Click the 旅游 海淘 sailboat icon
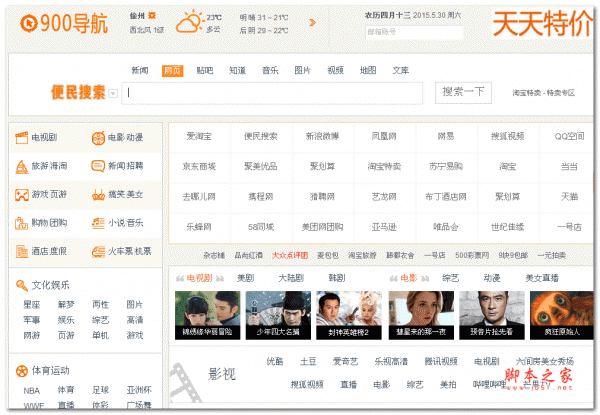600x415 pixels. [x=21, y=166]
